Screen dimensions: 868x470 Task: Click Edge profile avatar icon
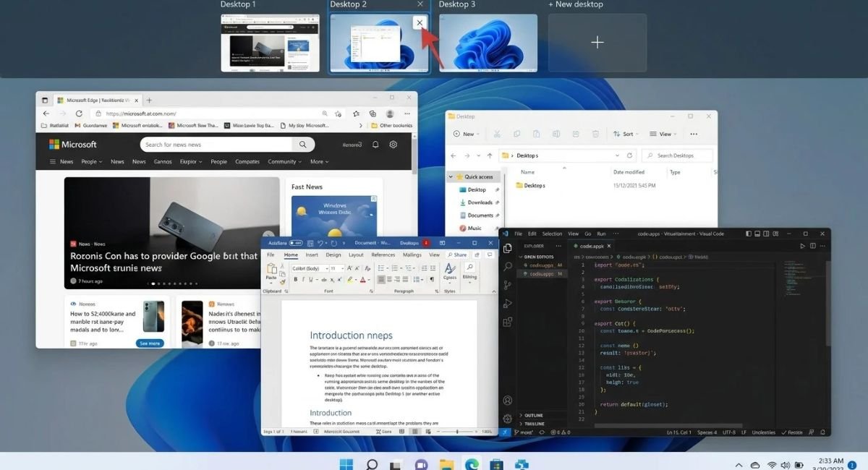[390, 114]
